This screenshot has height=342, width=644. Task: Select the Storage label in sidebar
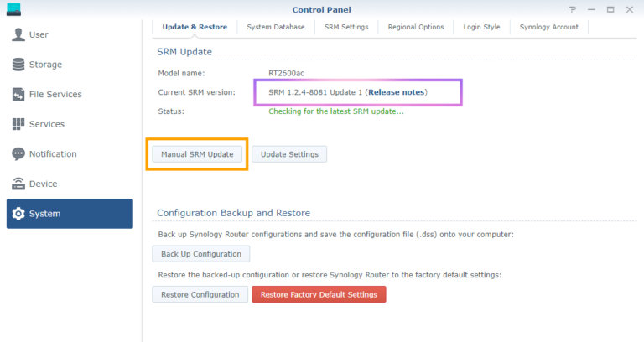click(45, 65)
